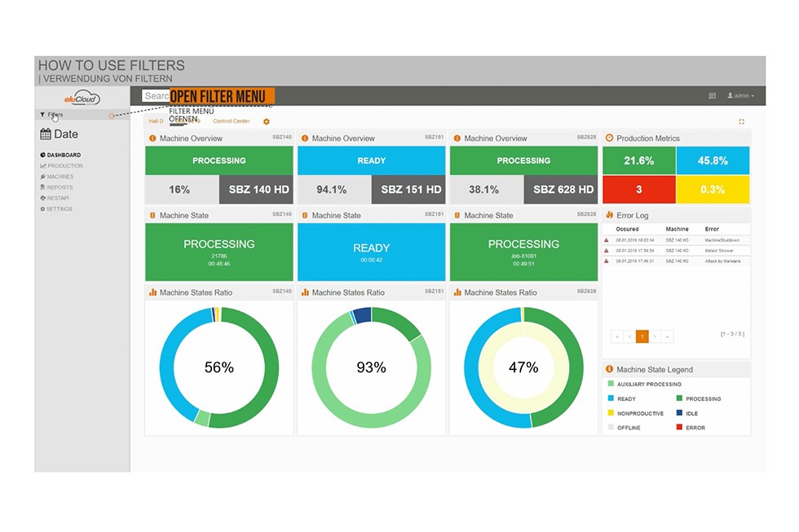799x532 pixels.
Task: Click bar chart icon of SBZ140 States Ratio
Action: [152, 292]
